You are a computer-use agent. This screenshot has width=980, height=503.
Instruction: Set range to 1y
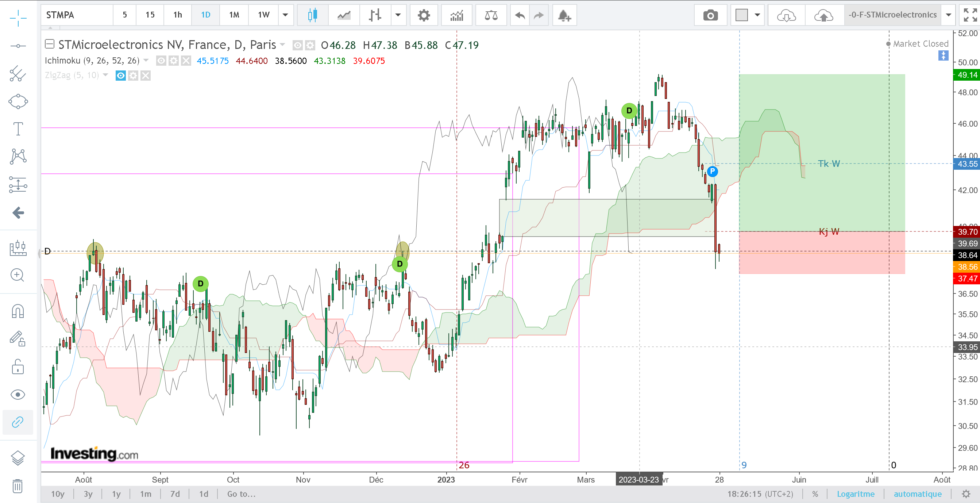point(116,494)
